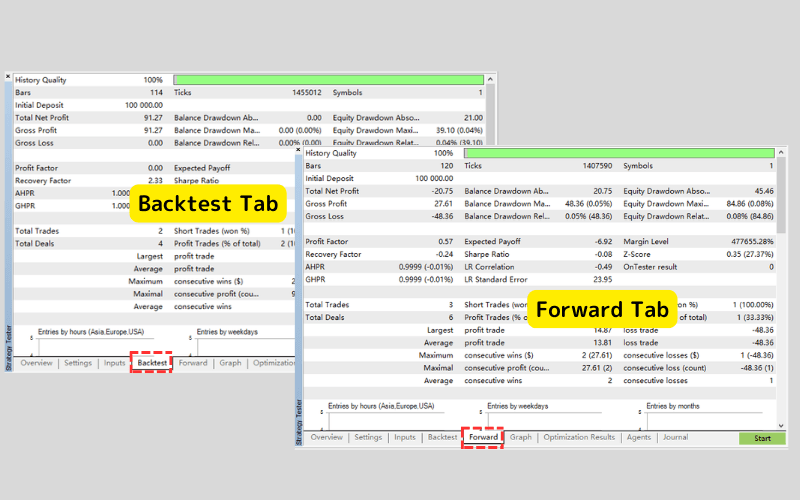Click scroll-up arrow in right panel scrollbar
Image resolution: width=800 pixels, height=500 pixels.
(x=782, y=153)
